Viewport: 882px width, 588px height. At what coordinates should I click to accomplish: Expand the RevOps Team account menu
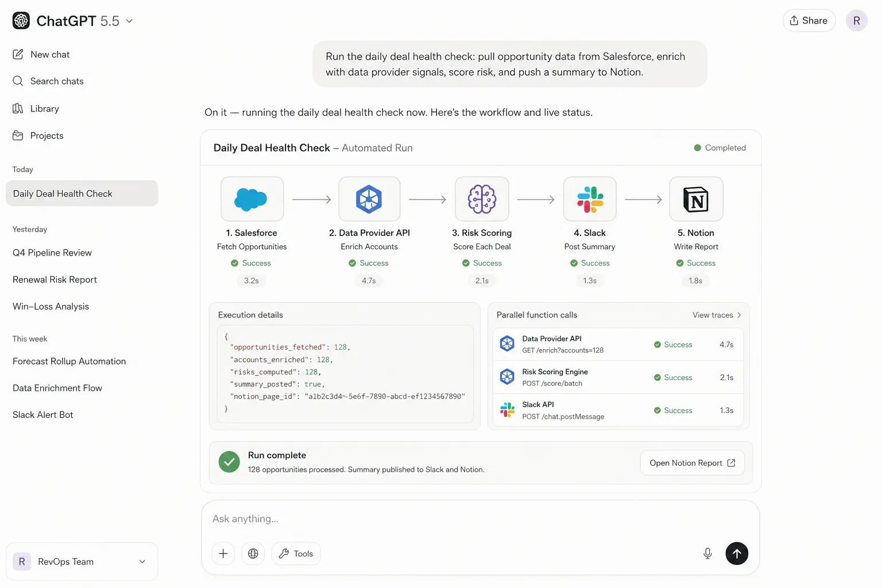click(x=82, y=562)
